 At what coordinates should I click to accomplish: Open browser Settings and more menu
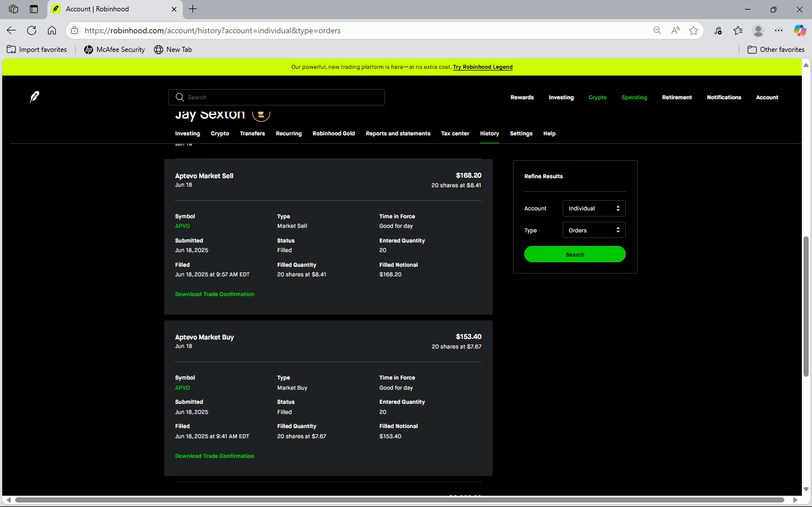[779, 30]
